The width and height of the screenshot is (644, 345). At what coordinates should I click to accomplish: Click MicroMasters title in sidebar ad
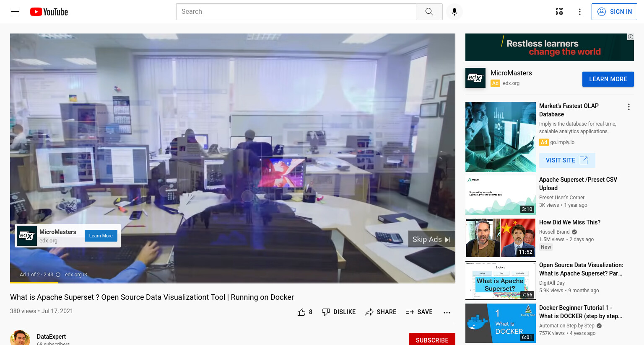[511, 73]
